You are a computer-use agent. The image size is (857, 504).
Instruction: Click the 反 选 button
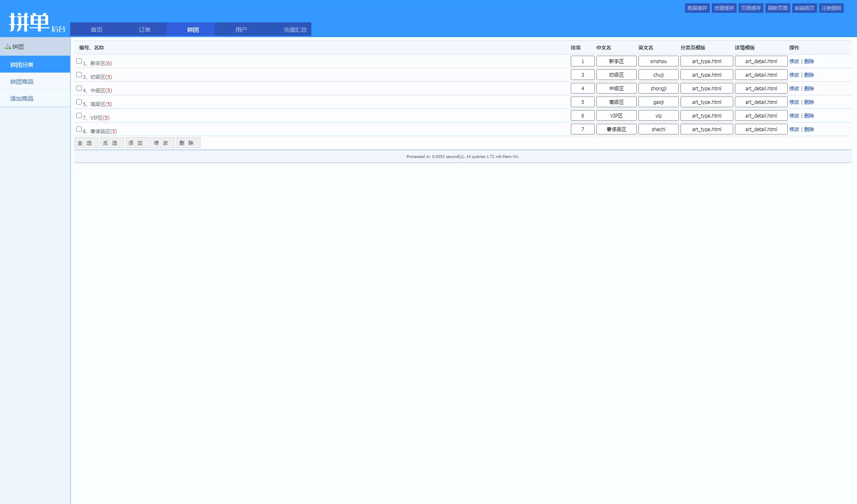coord(111,143)
